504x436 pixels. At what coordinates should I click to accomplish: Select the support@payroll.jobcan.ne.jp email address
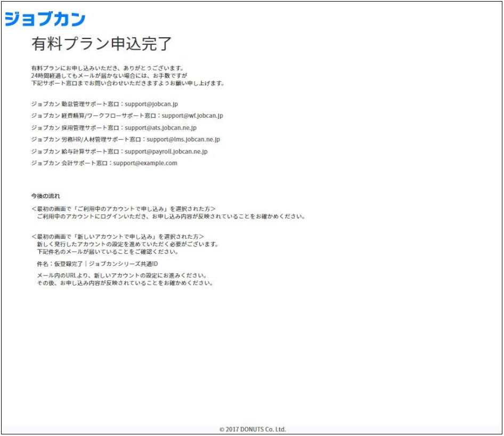click(x=166, y=151)
